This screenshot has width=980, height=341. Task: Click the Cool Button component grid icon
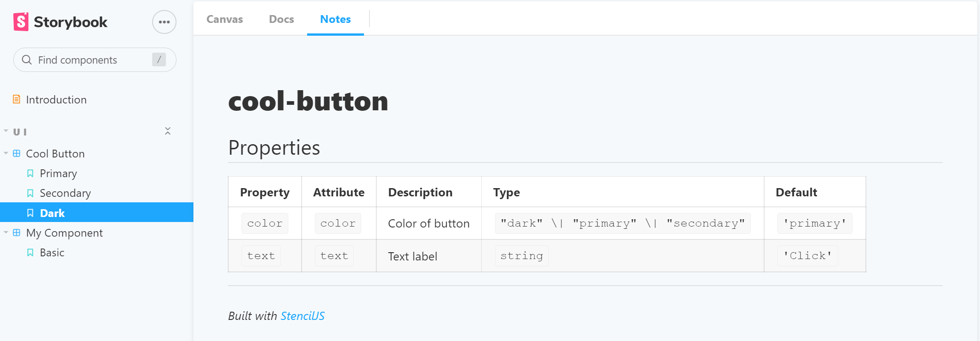(17, 153)
